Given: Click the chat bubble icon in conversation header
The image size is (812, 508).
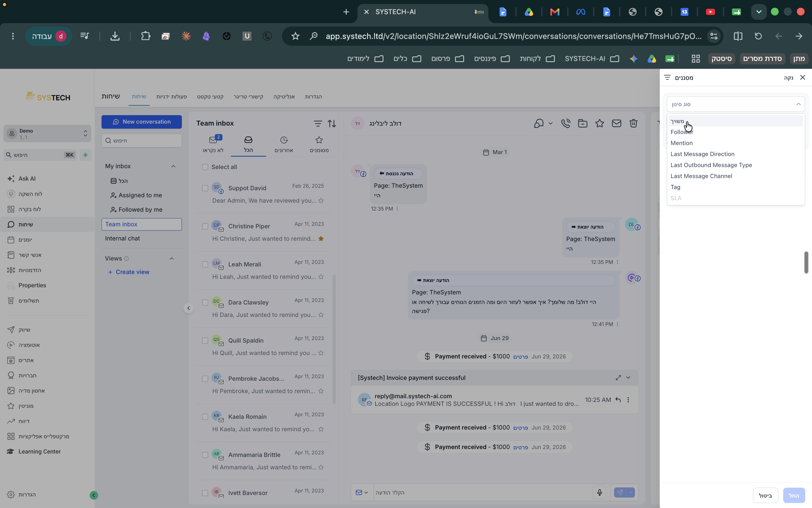Looking at the screenshot, I should click(539, 123).
